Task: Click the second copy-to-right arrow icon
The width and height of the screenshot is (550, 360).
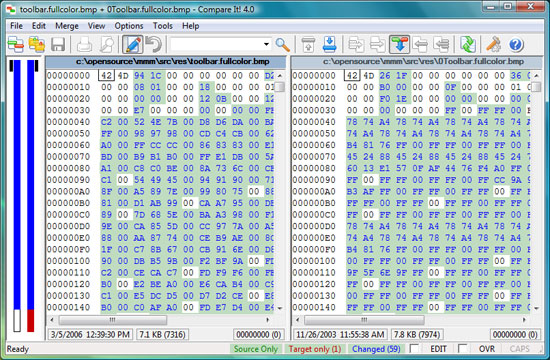Action: click(377, 45)
